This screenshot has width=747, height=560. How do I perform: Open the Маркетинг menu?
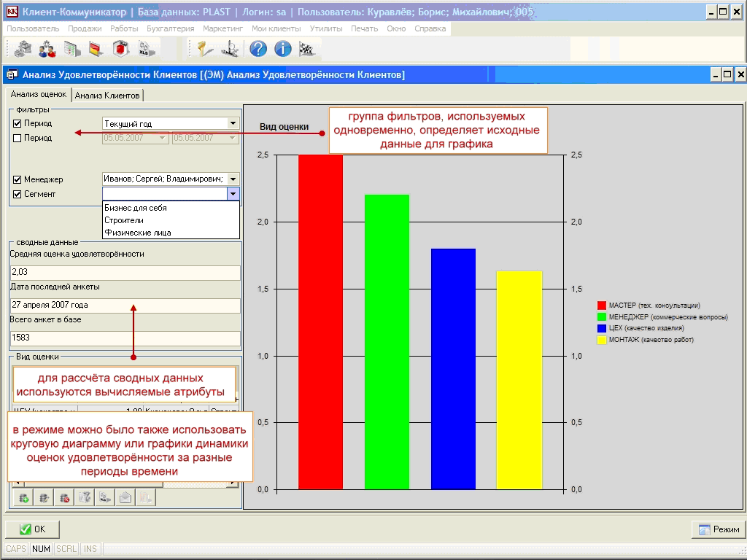click(223, 28)
